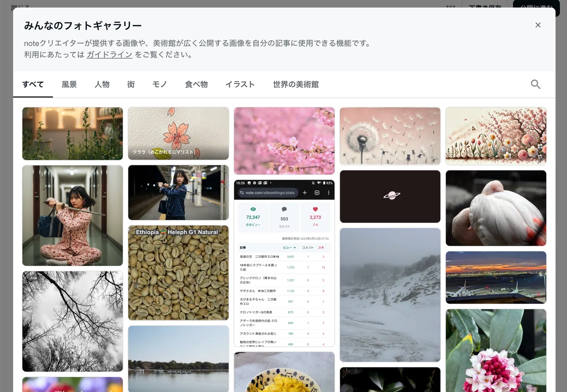Select the note stats screenshot image
The height and width of the screenshot is (392, 567).
(284, 263)
